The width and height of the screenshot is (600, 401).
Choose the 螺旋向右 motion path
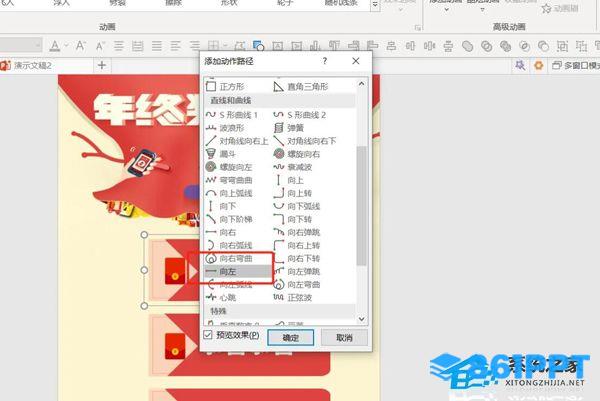click(297, 154)
